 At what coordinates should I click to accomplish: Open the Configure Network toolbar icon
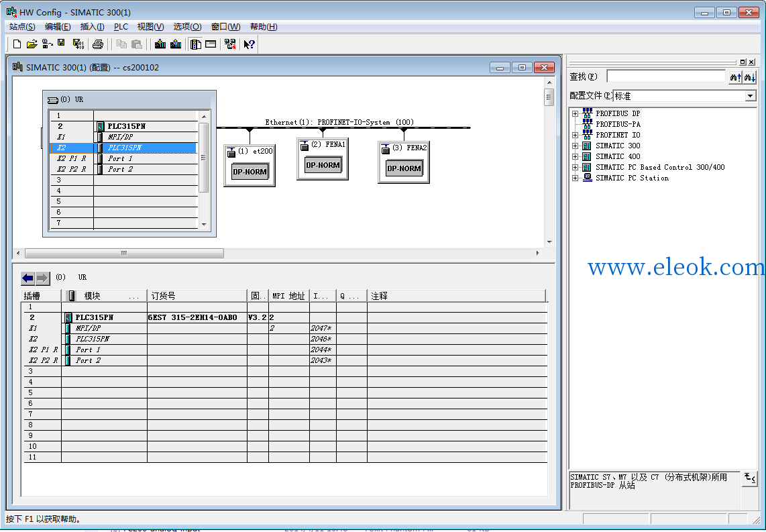pyautogui.click(x=230, y=44)
